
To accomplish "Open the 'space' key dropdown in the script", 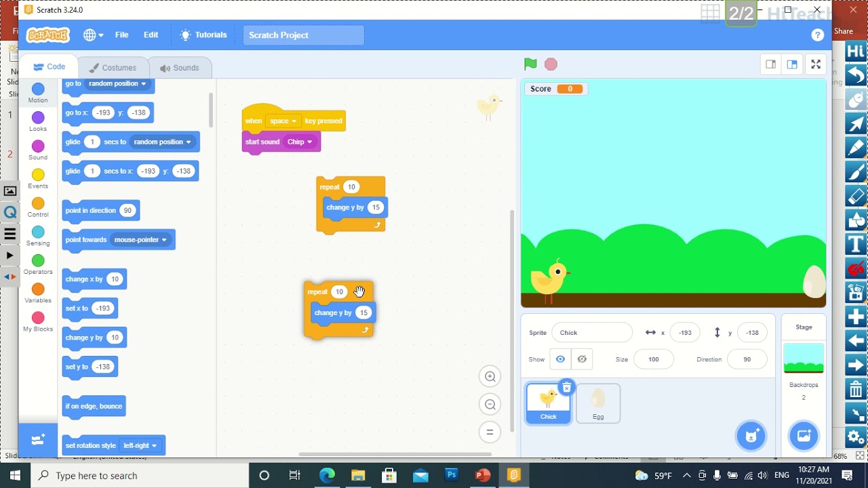I will tap(283, 121).
